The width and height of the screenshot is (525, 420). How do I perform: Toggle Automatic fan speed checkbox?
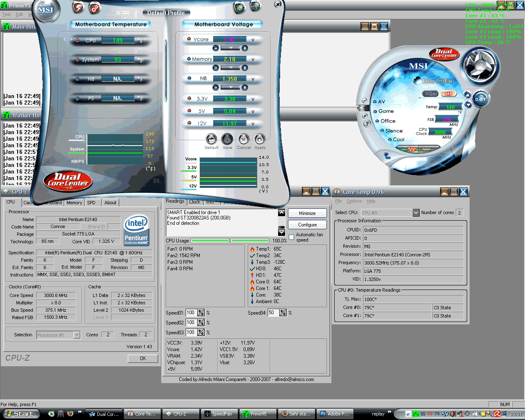(x=292, y=237)
